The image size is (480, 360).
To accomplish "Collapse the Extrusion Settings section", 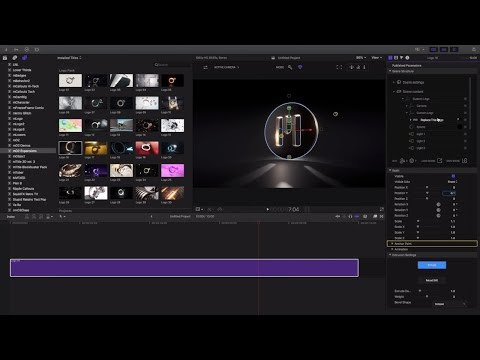I will pos(390,255).
